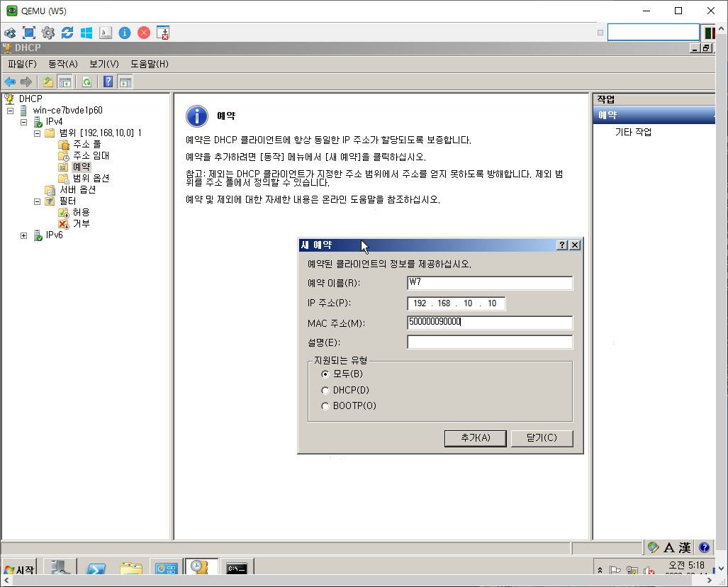Screen dimensions: 728x587
Task: Toggle the console tree show/hide icon
Action: pyautogui.click(x=65, y=82)
